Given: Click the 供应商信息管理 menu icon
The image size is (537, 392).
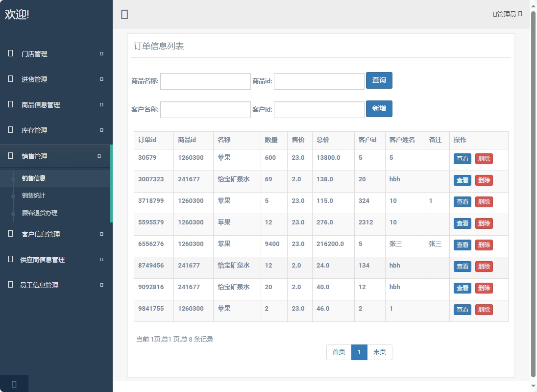Looking at the screenshot, I should [10, 260].
